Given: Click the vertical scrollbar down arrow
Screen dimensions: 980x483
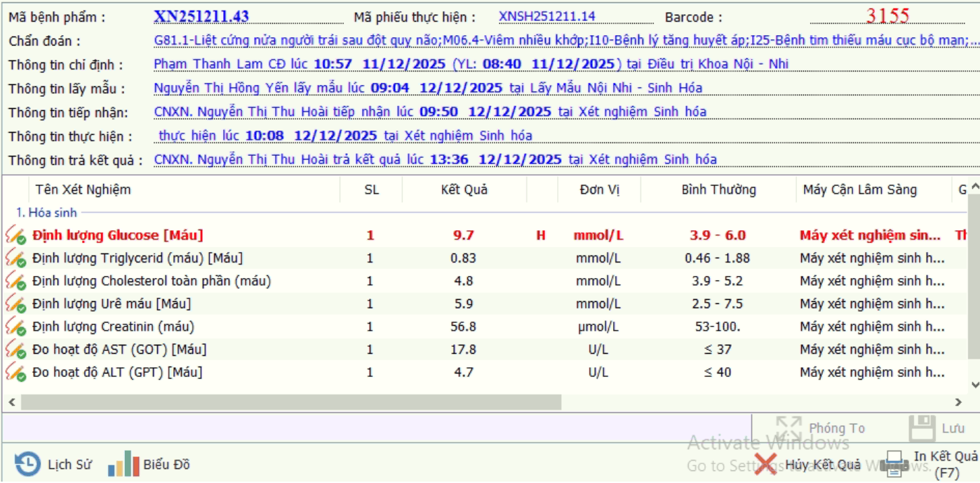Looking at the screenshot, I should [974, 385].
